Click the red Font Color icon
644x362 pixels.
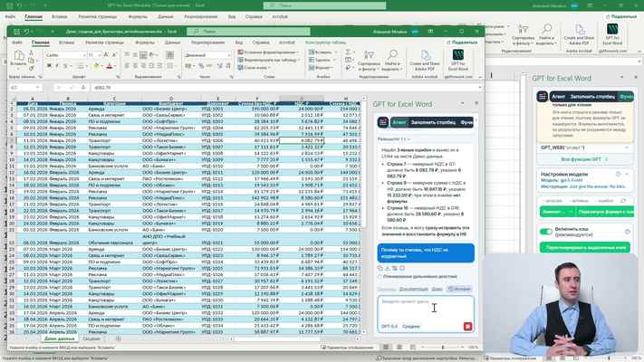(110, 66)
